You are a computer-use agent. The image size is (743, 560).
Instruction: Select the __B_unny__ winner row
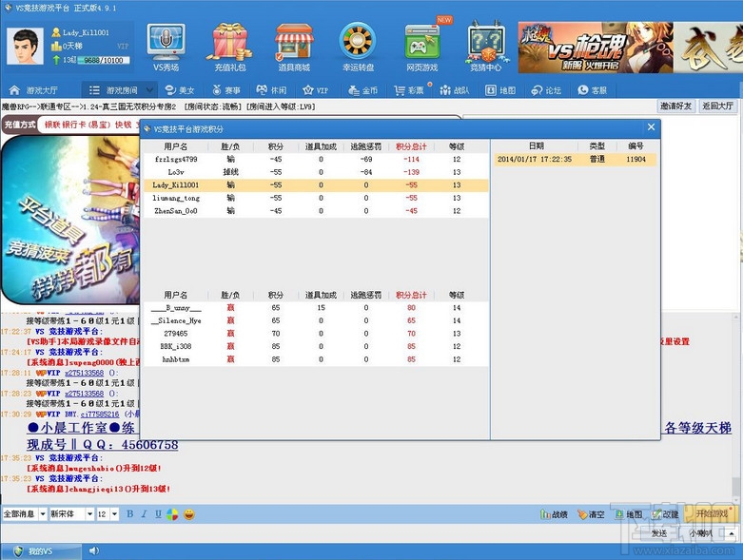click(x=316, y=308)
